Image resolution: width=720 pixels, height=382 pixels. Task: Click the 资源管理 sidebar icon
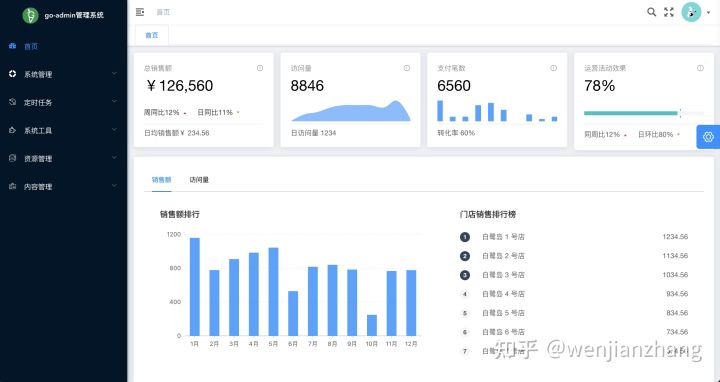(x=12, y=158)
